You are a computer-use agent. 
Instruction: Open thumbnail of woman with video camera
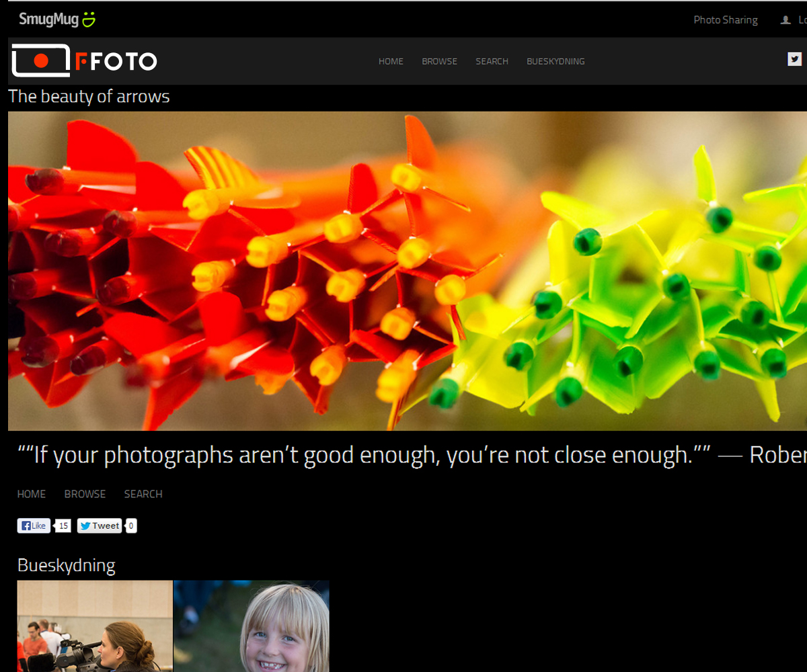pyautogui.click(x=95, y=626)
